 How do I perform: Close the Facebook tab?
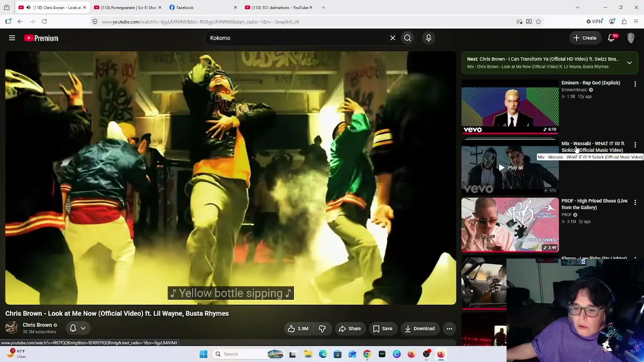click(x=235, y=8)
